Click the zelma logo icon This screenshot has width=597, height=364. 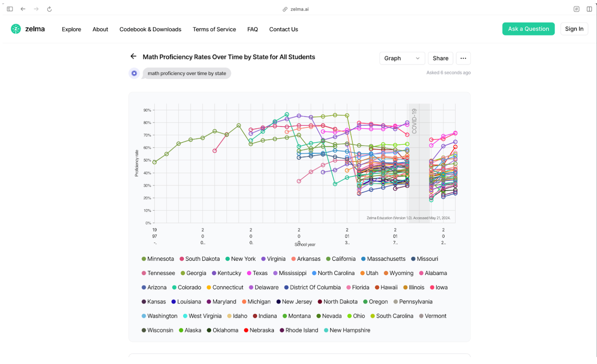click(16, 29)
